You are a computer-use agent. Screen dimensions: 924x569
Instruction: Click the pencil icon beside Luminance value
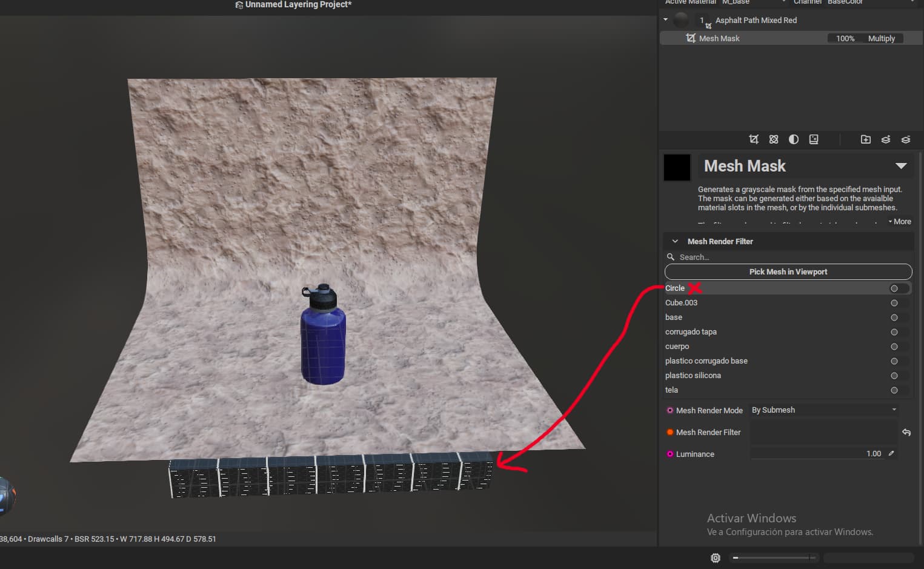(x=891, y=453)
